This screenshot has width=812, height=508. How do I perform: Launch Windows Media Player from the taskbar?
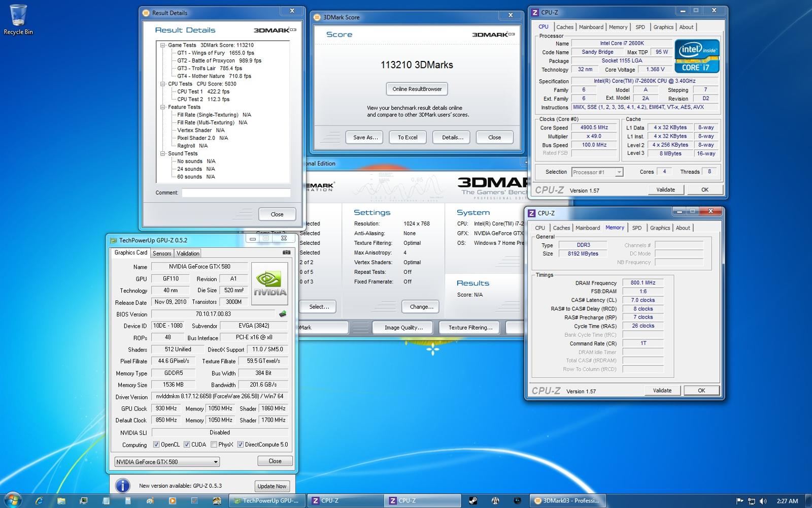tap(172, 500)
